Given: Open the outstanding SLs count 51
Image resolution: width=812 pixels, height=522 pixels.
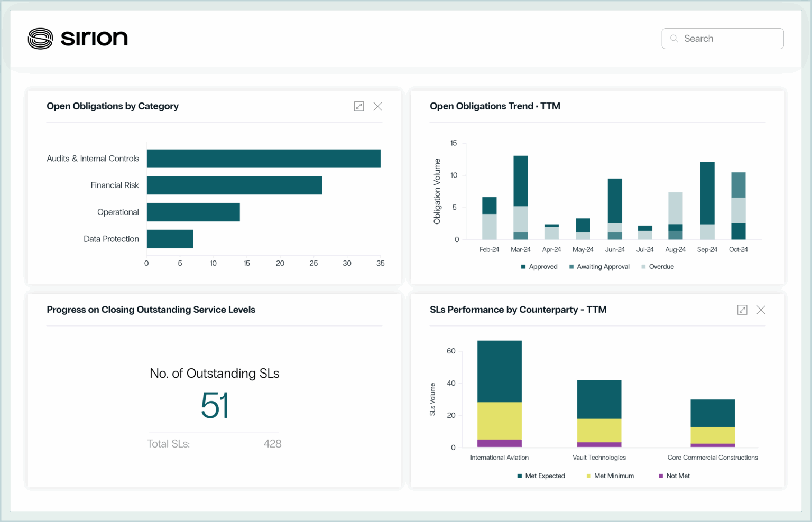Looking at the screenshot, I should 215,406.
